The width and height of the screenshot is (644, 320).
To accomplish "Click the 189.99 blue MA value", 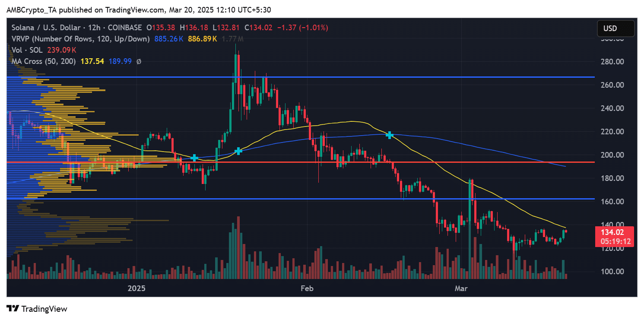I will pyautogui.click(x=120, y=62).
